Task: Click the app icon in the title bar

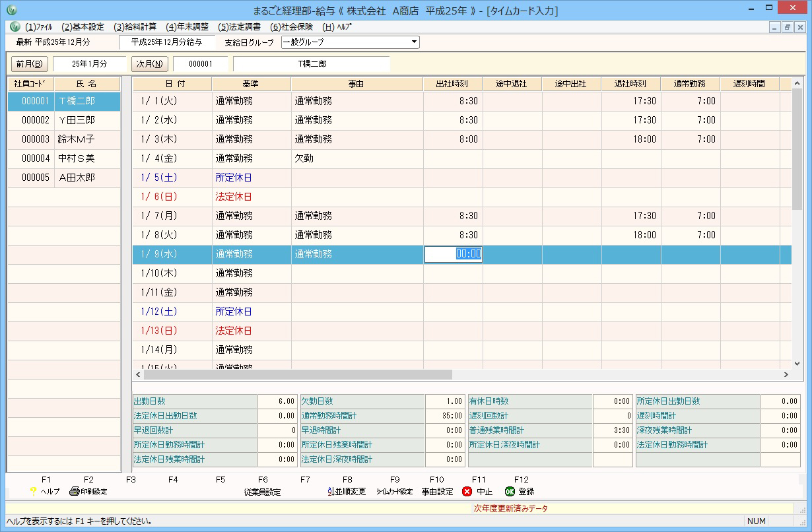Action: coord(12,11)
